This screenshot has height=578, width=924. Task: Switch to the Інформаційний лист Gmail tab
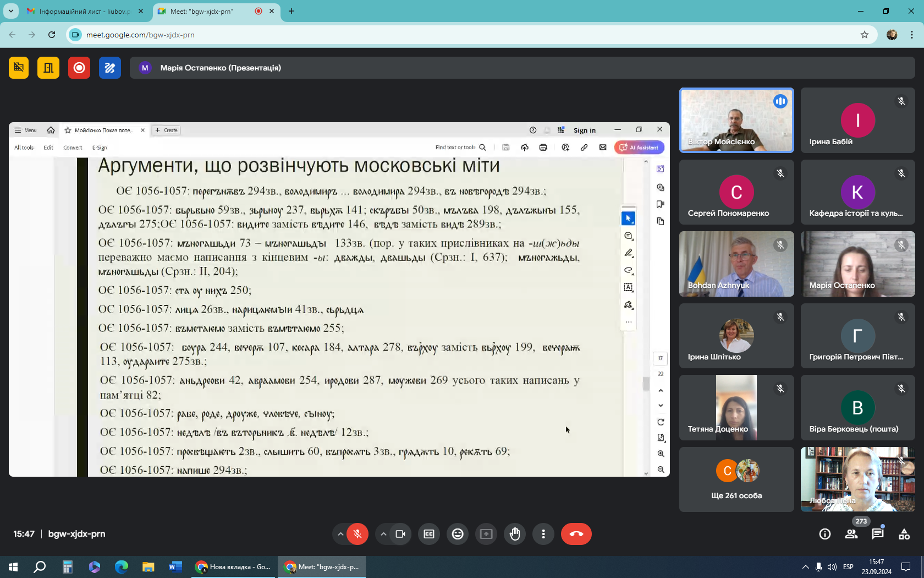pyautogui.click(x=85, y=11)
